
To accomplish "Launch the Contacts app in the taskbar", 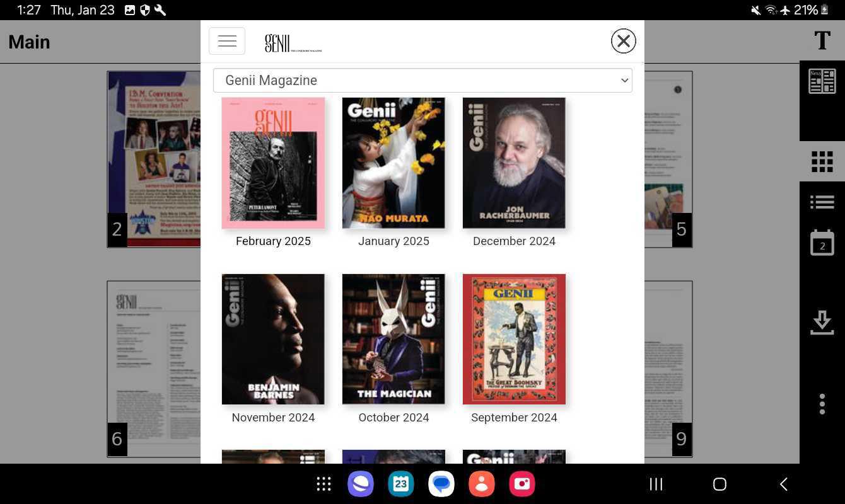I will coord(482,484).
